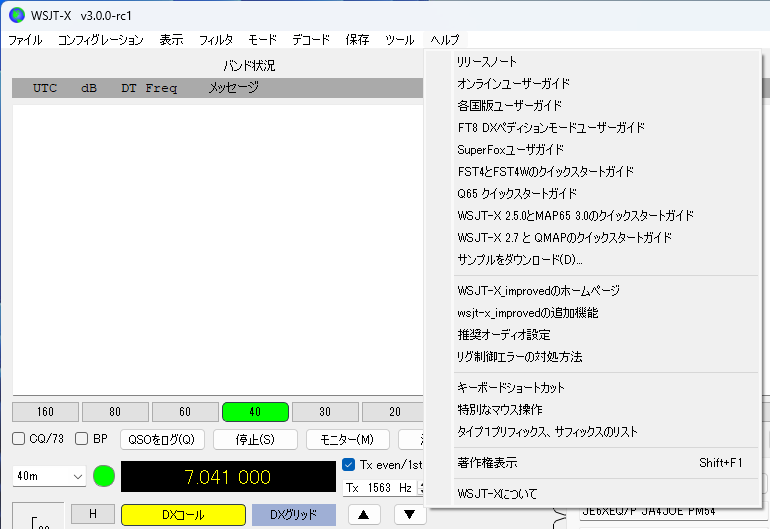The height and width of the screenshot is (529, 770).
Task: Click the 7.041 000 frequency display
Action: pyautogui.click(x=228, y=476)
